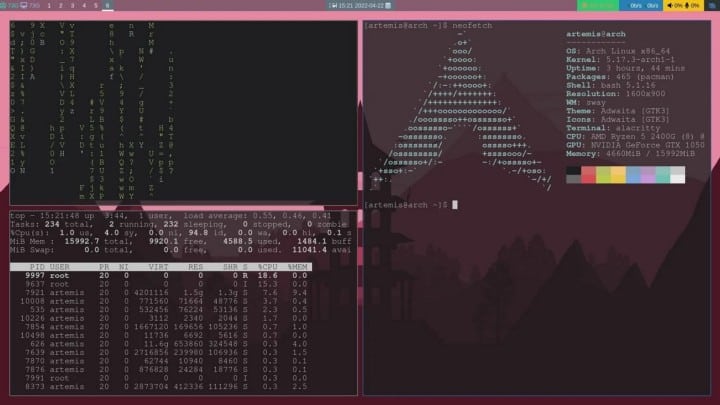Select the top row with PID 535
This screenshot has height=405, width=720.
[161, 310]
